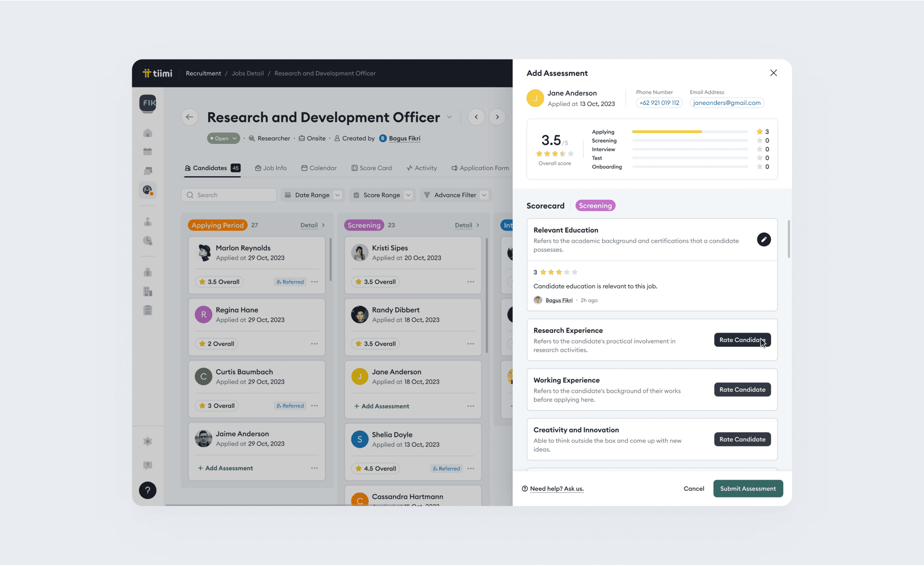Click the fourth star in Relevant Education rating

(567, 272)
